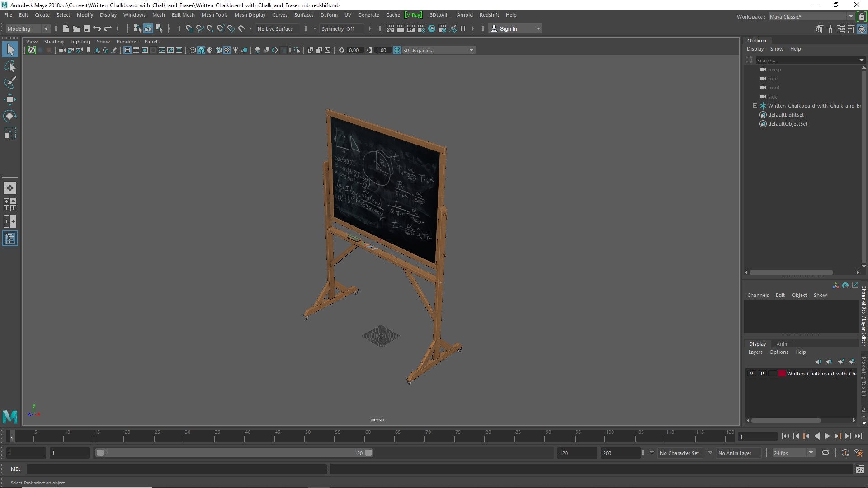This screenshot has height=488, width=868.
Task: Click frame 60 on the time slider
Action: click(x=368, y=436)
